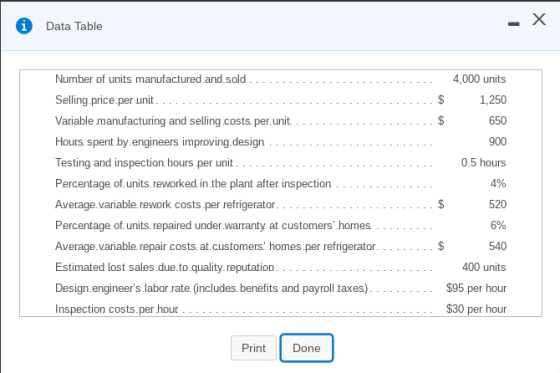
Task: Click the Print button
Action: [254, 348]
